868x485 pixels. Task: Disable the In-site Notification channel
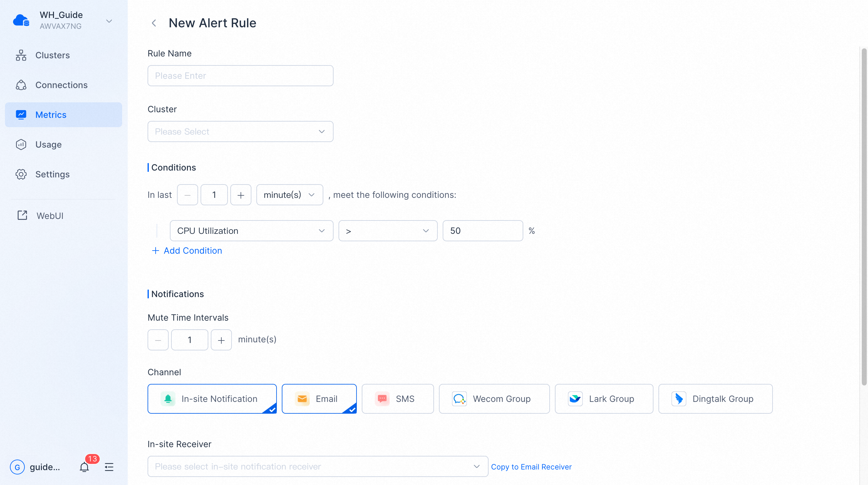coord(212,399)
